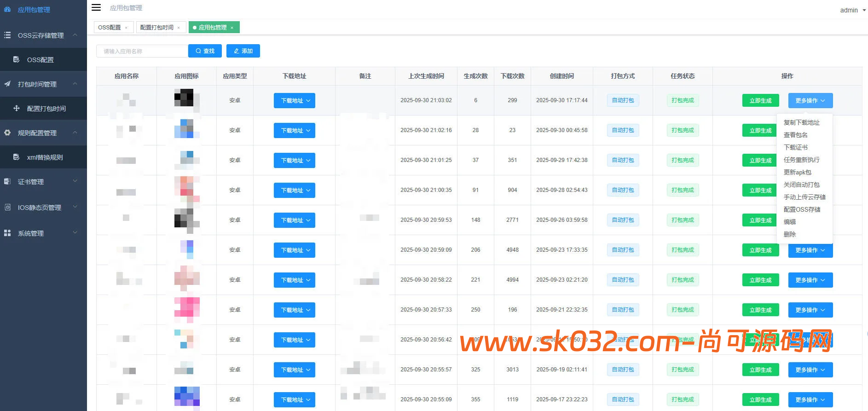This screenshot has width=868, height=411.
Task: Open the admin user dropdown
Action: [853, 10]
